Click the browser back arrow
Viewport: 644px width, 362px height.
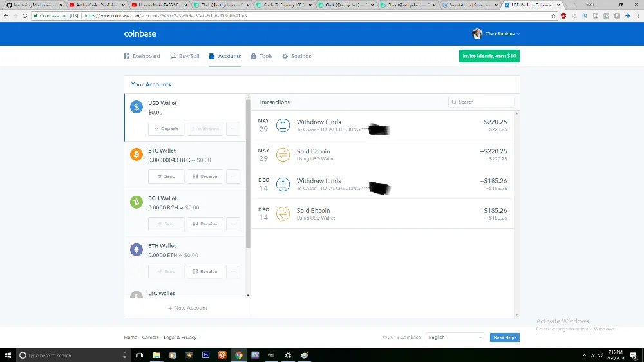[x=6, y=15]
